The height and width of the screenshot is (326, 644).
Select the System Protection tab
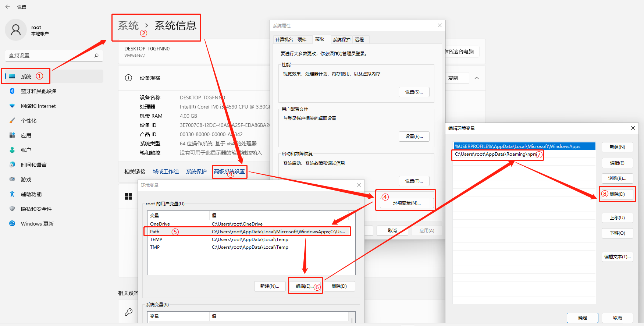(x=341, y=40)
